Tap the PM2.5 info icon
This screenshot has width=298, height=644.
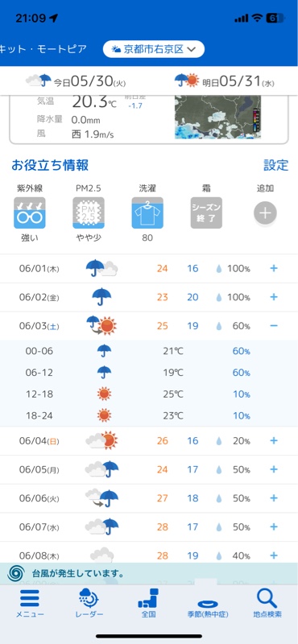pos(89,213)
